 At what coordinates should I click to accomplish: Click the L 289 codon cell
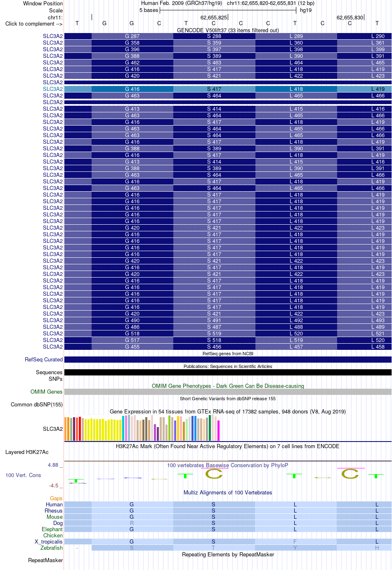(296, 36)
